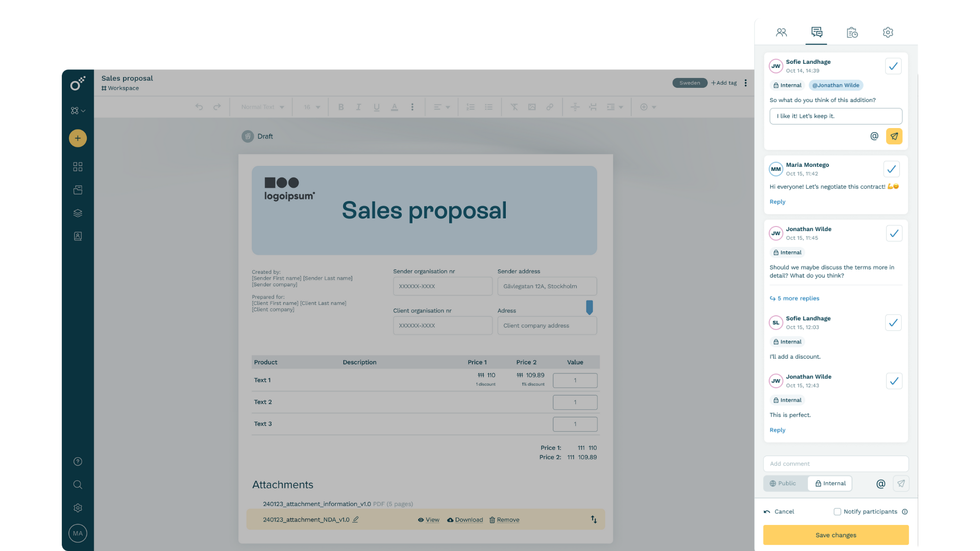Check the Notify participants checkbox
Image resolution: width=980 pixels, height=551 pixels.
tap(837, 512)
